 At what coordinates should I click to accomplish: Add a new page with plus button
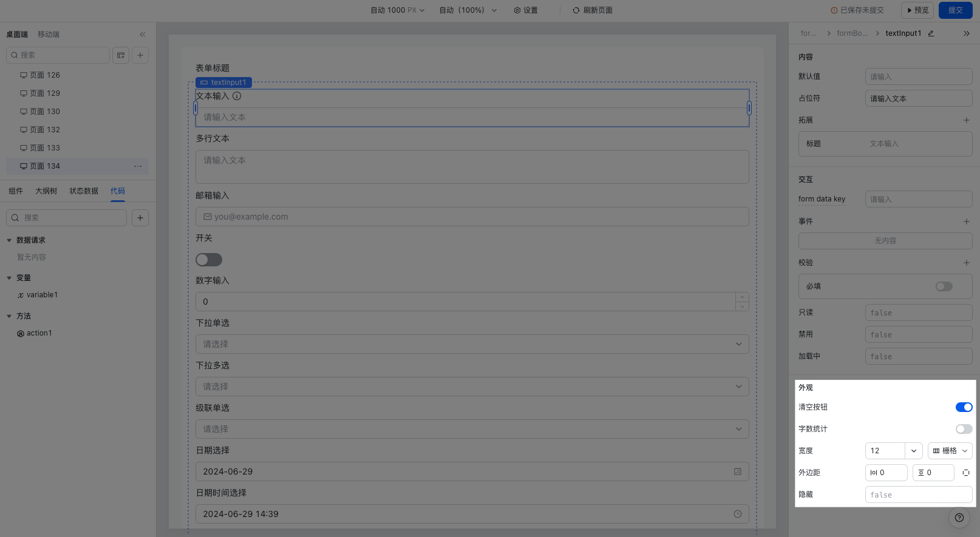click(x=140, y=55)
